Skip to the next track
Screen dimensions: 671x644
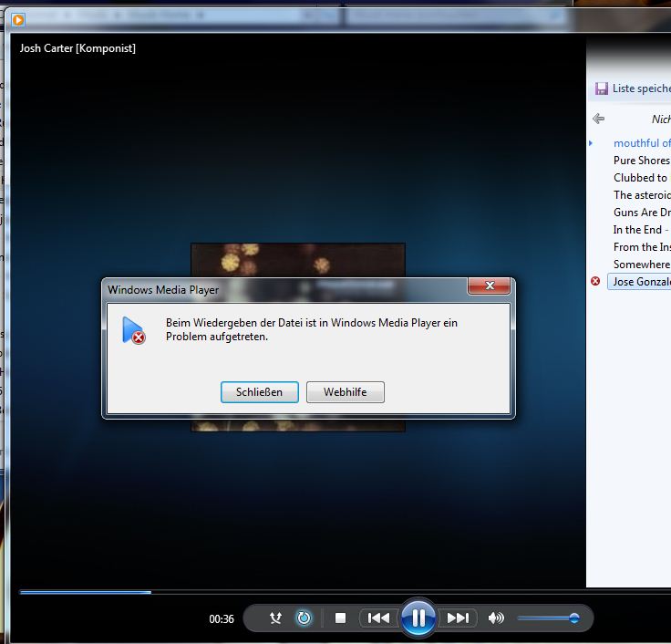458,618
